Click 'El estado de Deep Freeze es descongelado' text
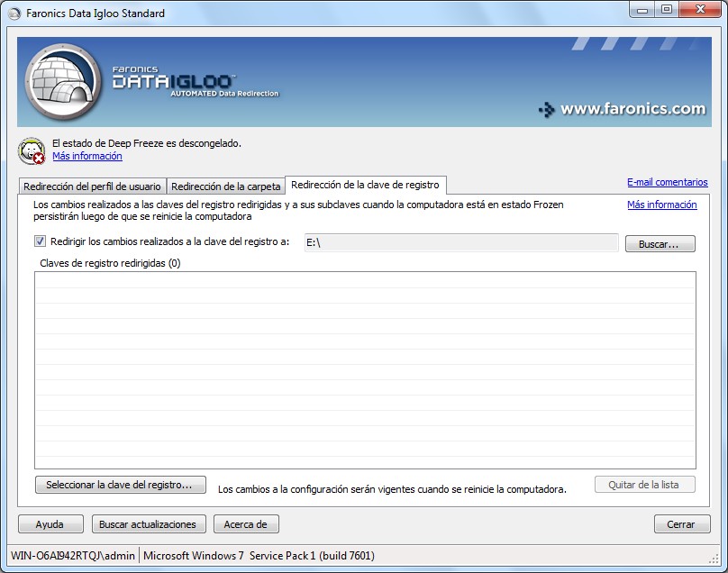 coord(147,143)
